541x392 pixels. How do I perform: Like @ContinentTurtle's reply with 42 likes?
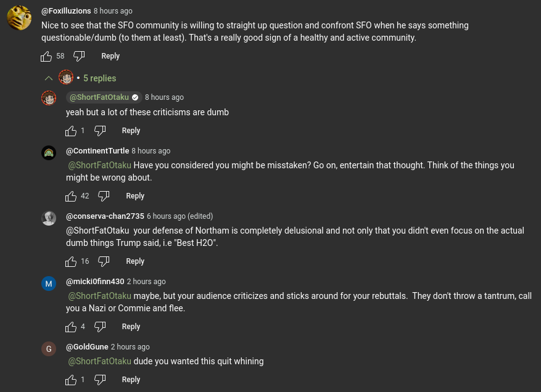[71, 196]
